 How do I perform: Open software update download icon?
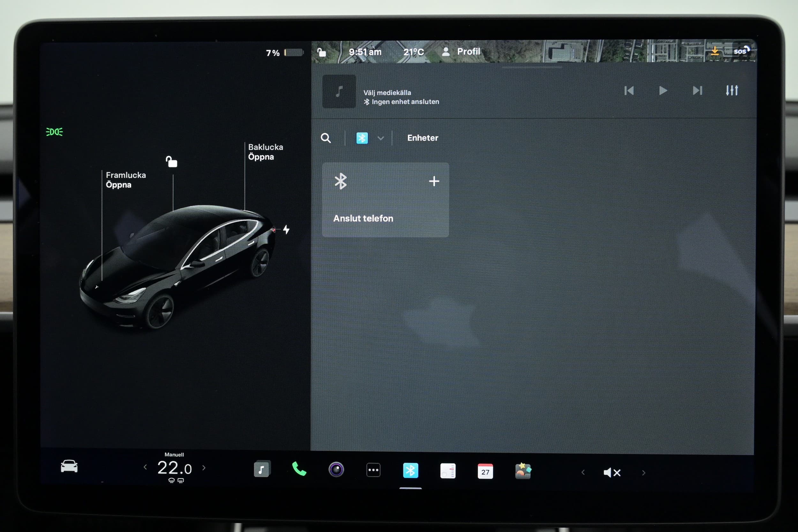coord(715,51)
